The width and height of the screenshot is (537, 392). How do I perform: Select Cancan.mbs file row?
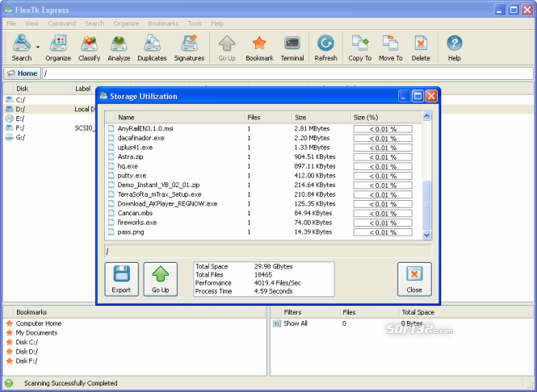point(263,213)
